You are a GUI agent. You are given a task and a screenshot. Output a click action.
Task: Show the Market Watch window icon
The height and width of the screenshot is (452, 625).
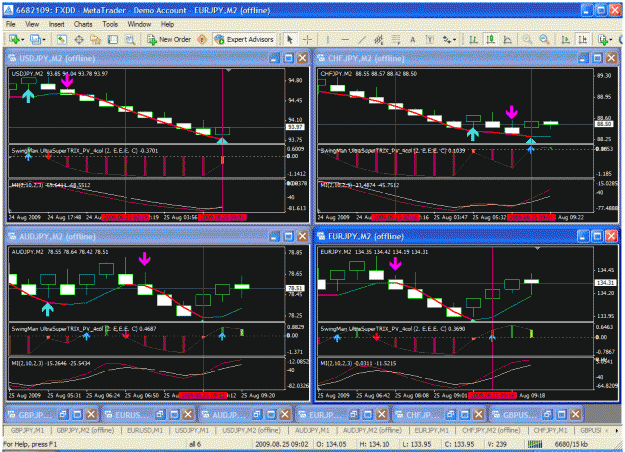(x=61, y=39)
